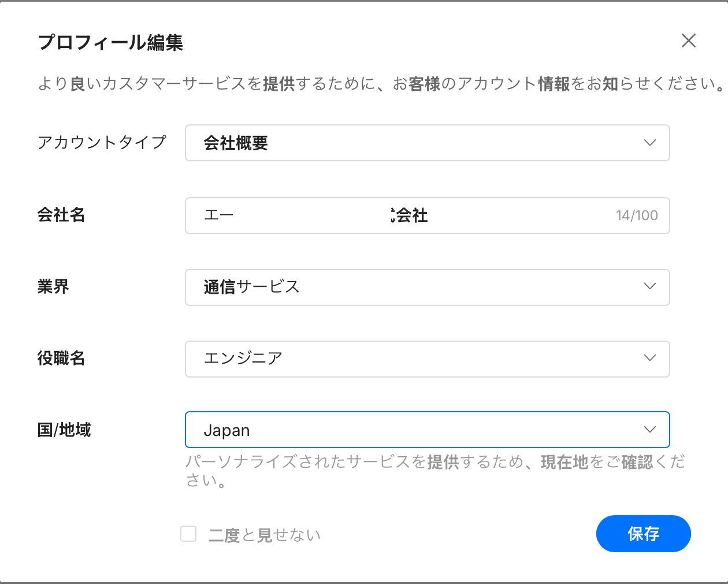The image size is (728, 584).
Task: Open the 国/地域 dropdown set to Japan
Action: 427,430
